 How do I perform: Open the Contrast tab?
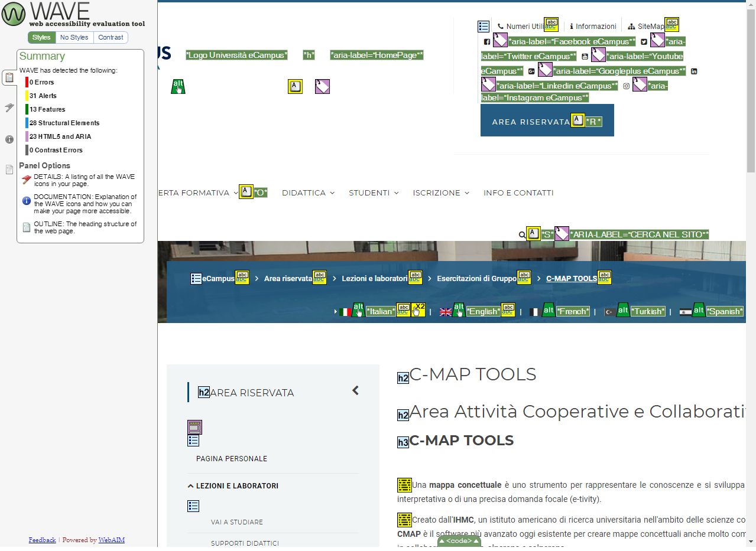[x=111, y=37]
